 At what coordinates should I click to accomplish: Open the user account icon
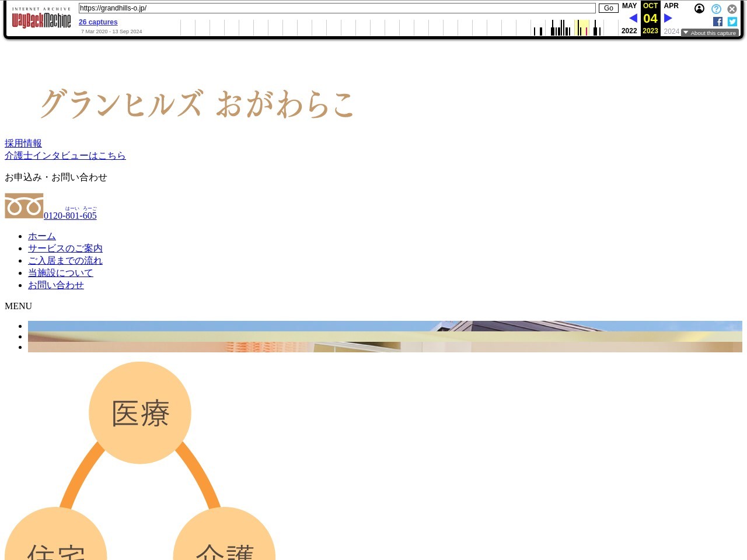(699, 9)
